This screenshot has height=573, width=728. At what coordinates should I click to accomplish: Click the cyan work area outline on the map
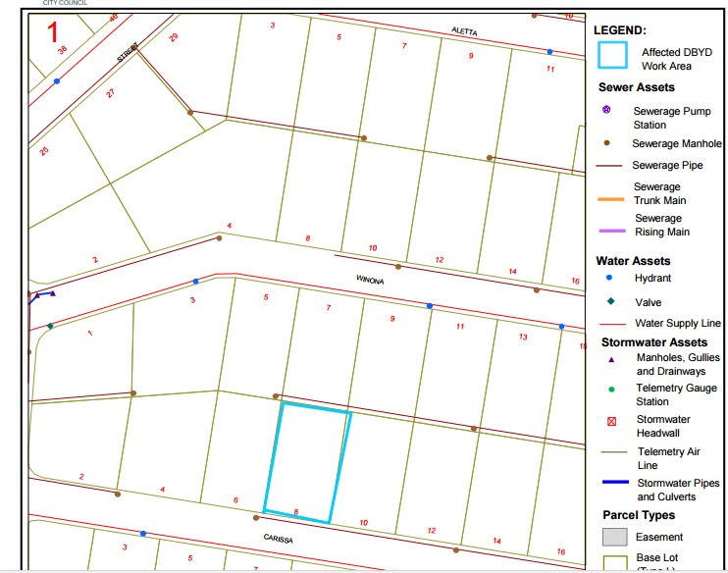[307, 463]
